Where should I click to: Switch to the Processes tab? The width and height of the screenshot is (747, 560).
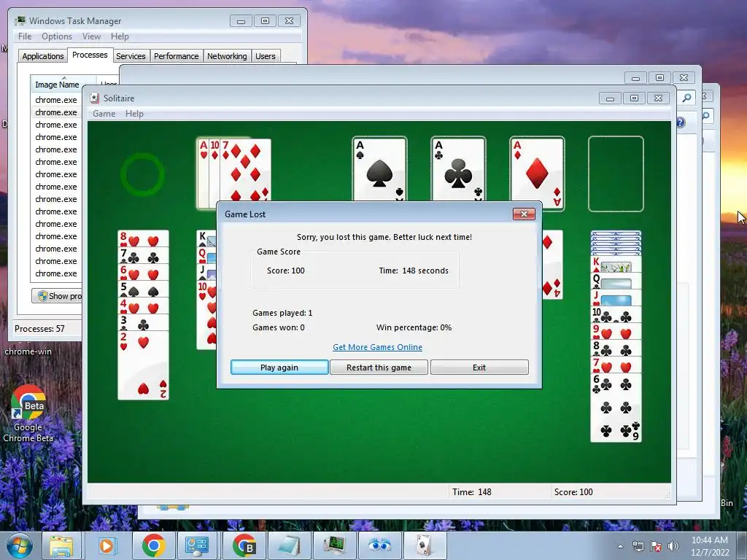click(90, 55)
